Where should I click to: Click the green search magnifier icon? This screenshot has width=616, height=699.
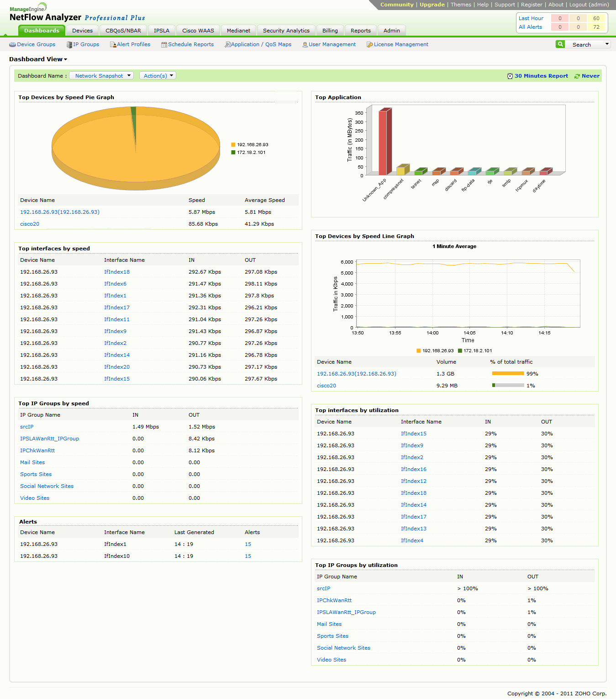[560, 44]
